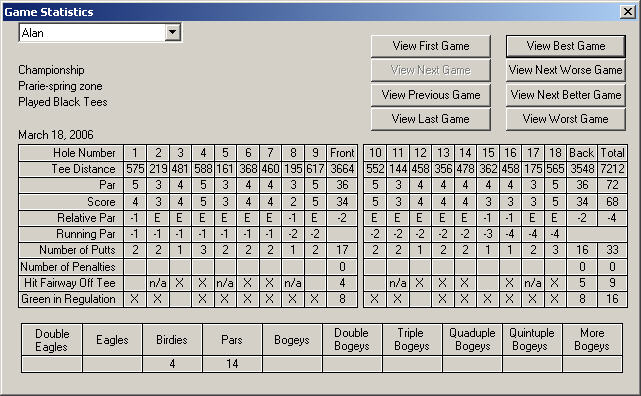The height and width of the screenshot is (396, 641).
Task: Click hole 9 tee distance 617
Action: point(315,169)
